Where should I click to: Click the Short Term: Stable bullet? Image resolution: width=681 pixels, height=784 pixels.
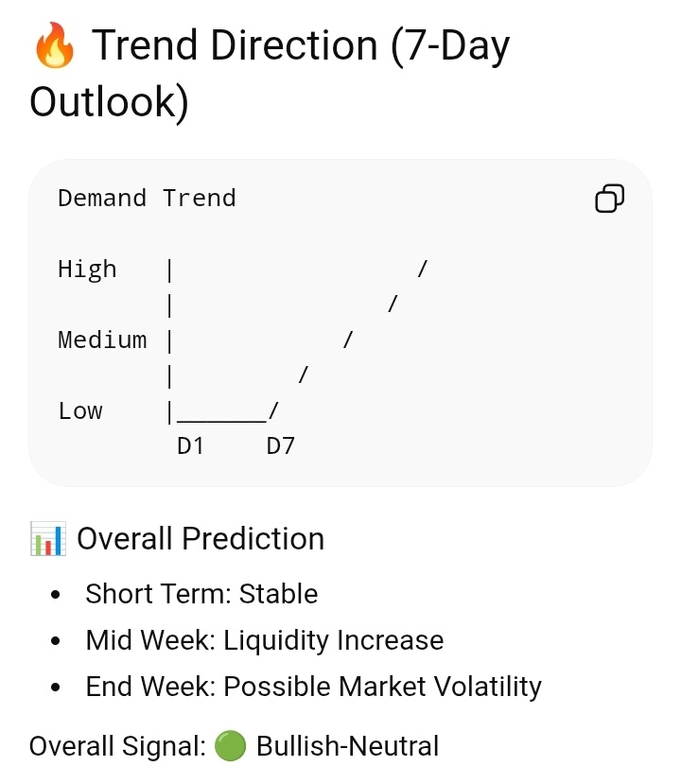201,594
